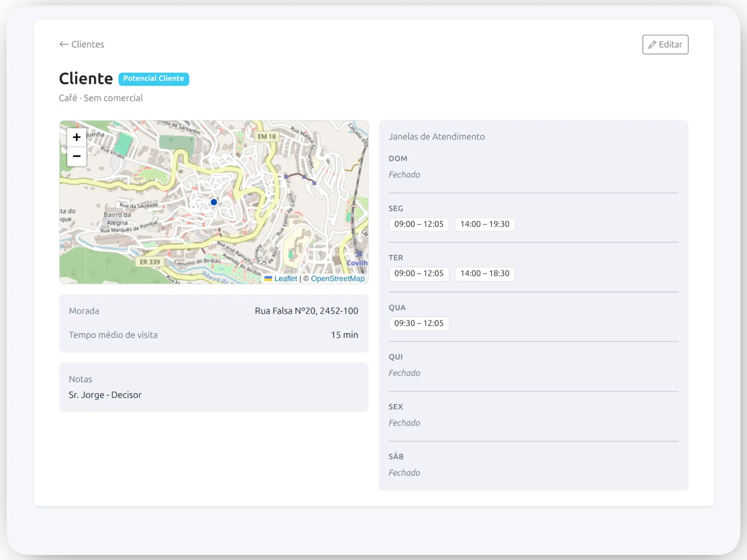This screenshot has width=747, height=560.
Task: Select SEG time slot 14:00 – 19:30
Action: coord(485,224)
